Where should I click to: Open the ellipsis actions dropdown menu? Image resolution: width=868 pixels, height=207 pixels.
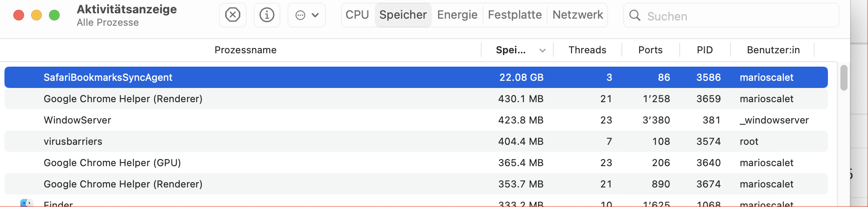[307, 15]
